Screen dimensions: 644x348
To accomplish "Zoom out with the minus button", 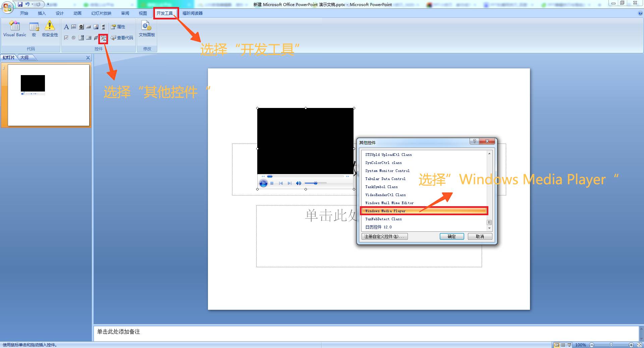I will (x=592, y=345).
